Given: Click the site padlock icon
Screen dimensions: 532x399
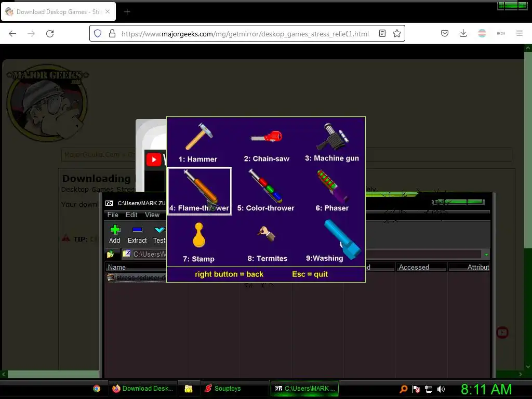Looking at the screenshot, I should [112, 34].
